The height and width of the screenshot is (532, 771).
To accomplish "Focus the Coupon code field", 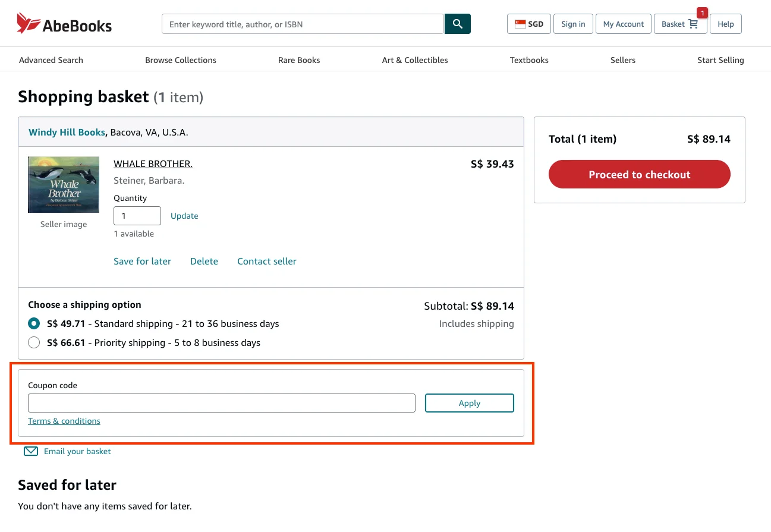I will point(222,403).
